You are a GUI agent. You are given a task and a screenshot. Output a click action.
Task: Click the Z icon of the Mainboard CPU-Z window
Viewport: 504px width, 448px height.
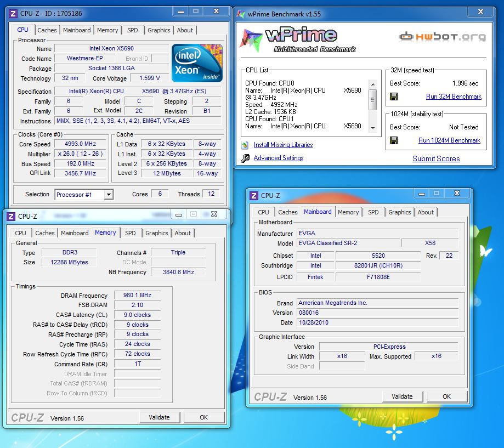[254, 196]
